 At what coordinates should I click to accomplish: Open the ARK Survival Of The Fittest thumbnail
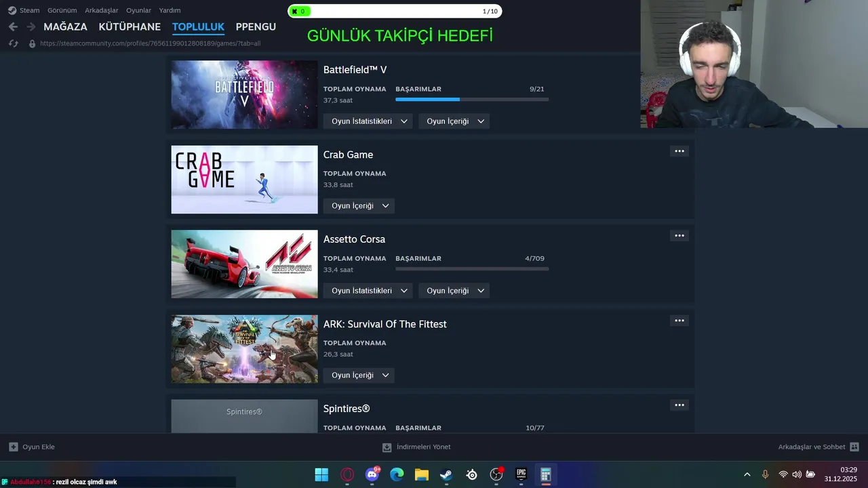pyautogui.click(x=244, y=349)
